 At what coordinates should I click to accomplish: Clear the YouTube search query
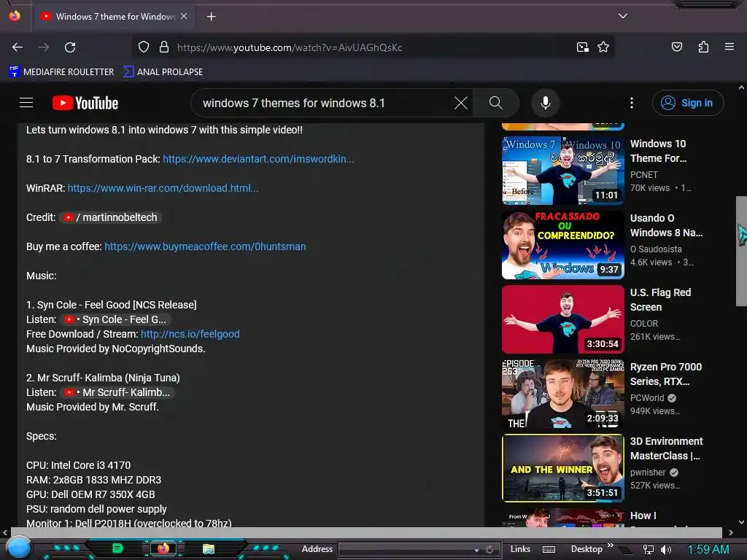[x=461, y=103]
